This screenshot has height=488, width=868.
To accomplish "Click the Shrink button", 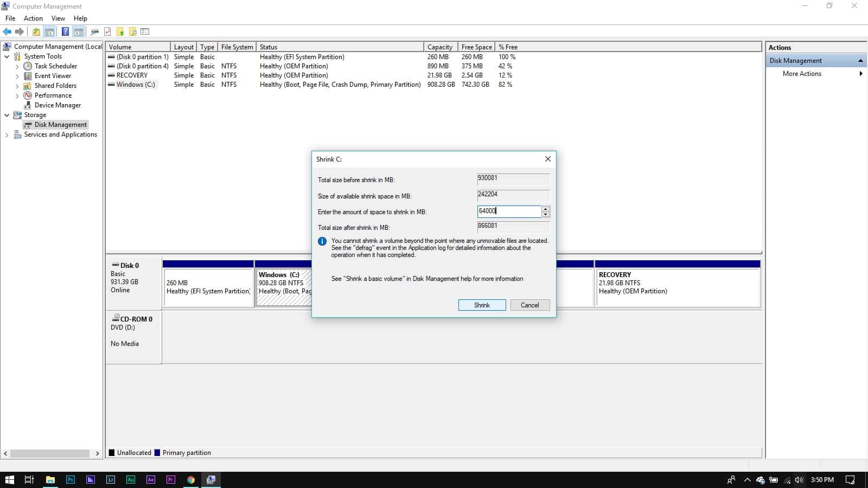I will click(x=482, y=305).
